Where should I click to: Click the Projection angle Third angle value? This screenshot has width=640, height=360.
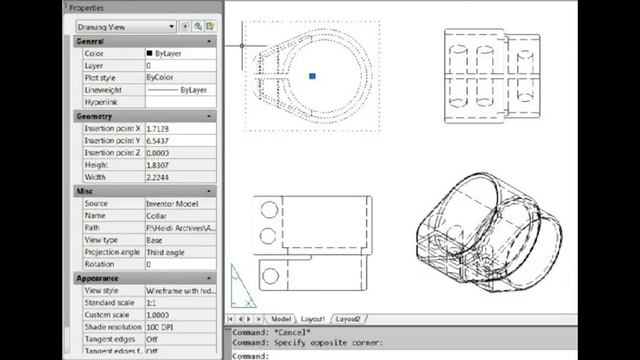(x=181, y=253)
